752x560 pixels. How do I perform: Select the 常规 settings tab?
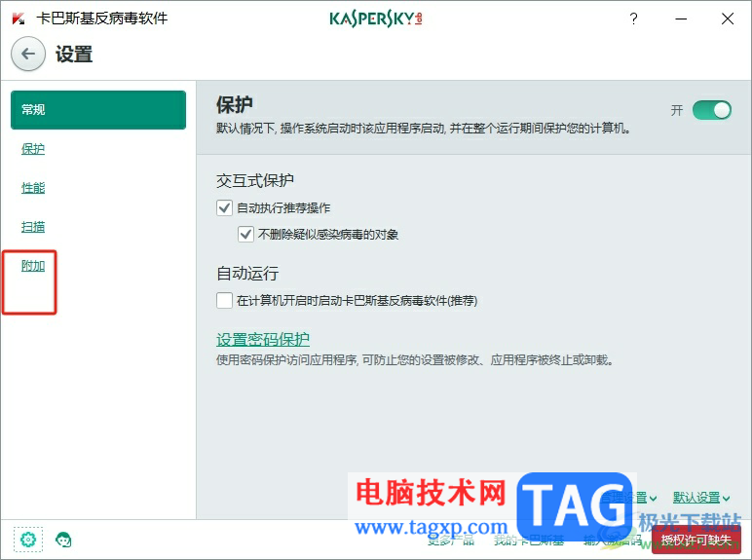coord(98,110)
